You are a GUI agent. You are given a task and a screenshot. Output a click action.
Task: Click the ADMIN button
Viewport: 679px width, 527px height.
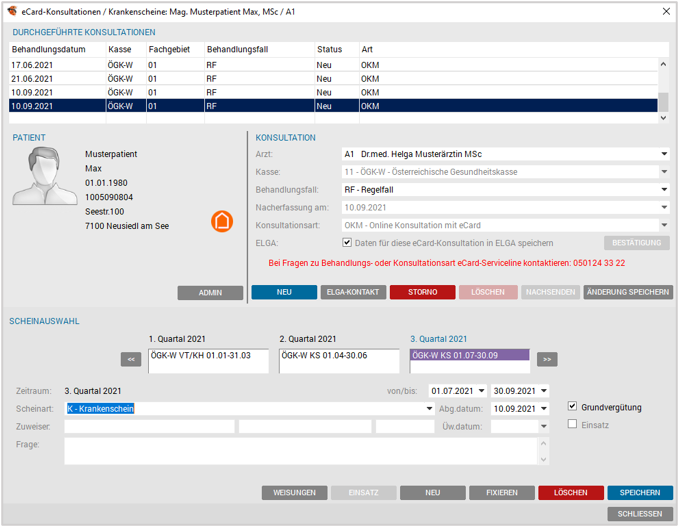click(x=210, y=293)
